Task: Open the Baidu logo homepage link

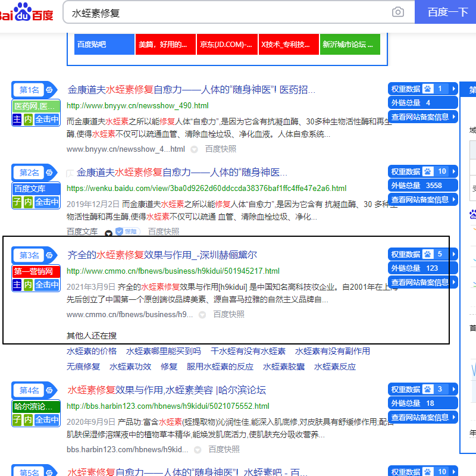Action: (x=26, y=12)
